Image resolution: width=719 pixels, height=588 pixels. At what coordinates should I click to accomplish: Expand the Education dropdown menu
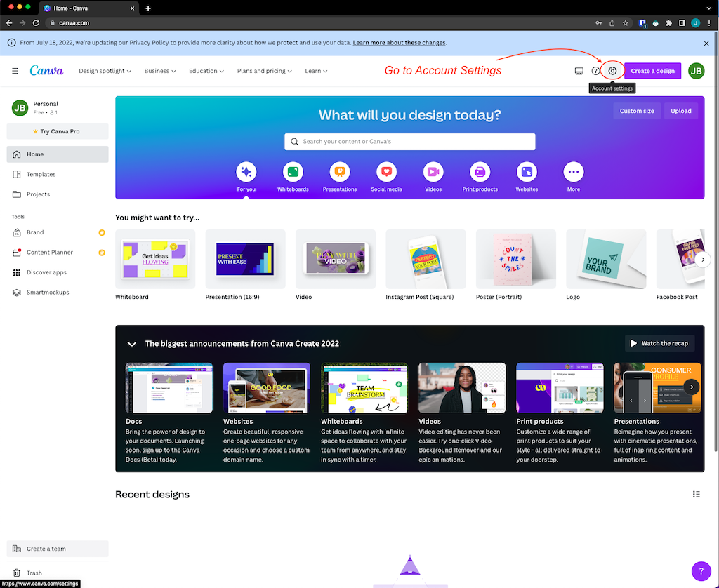(206, 71)
